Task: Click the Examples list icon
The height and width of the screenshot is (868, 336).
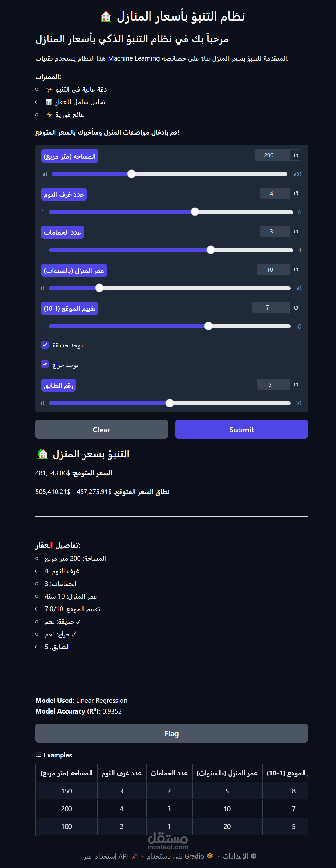Action: (x=39, y=755)
